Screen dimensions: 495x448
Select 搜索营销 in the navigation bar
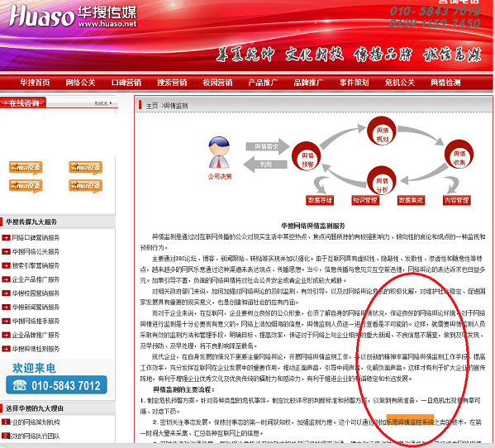pos(172,83)
